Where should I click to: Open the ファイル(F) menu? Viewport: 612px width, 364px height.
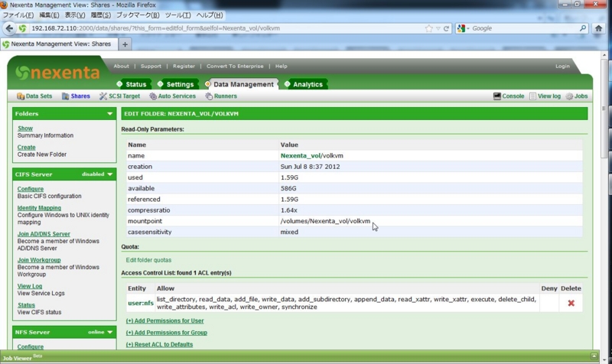point(18,15)
